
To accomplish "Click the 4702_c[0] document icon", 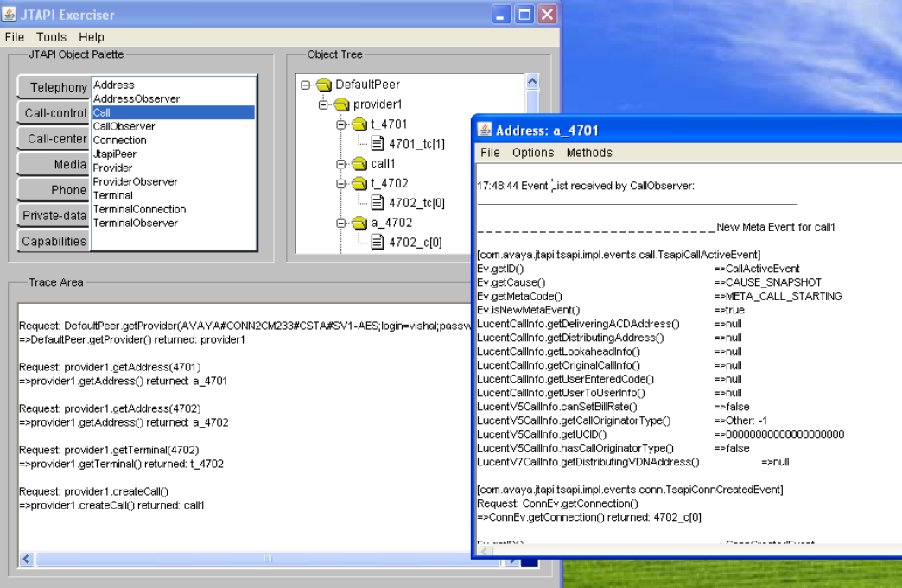I will pyautogui.click(x=378, y=242).
